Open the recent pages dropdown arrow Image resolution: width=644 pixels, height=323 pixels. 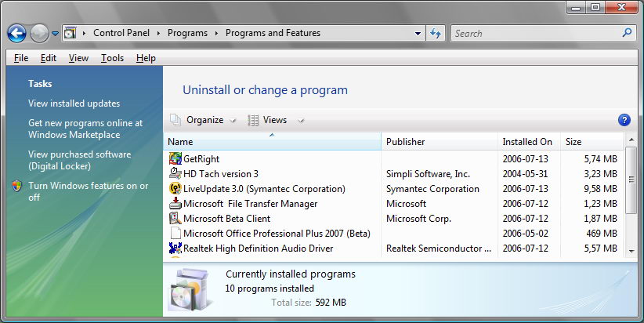pos(55,34)
